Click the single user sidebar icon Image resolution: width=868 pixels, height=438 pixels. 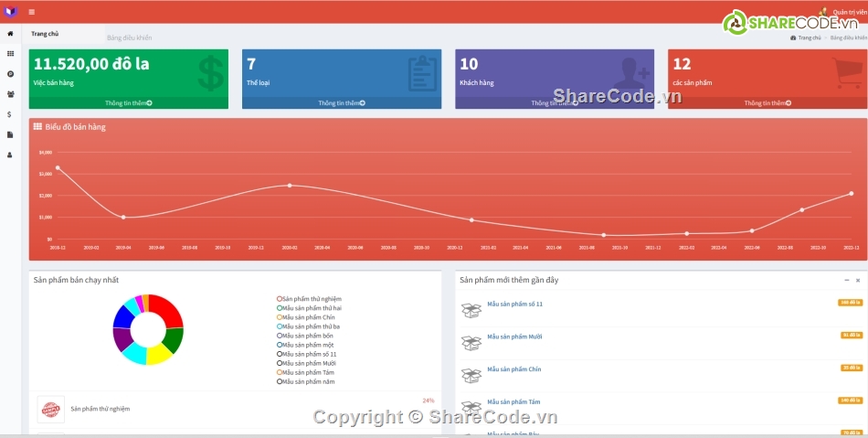10,155
